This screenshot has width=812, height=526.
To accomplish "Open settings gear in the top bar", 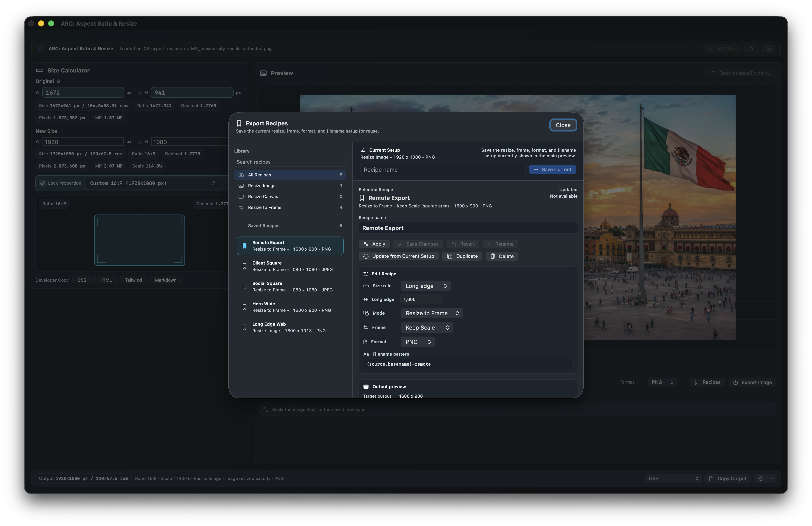I will (769, 49).
